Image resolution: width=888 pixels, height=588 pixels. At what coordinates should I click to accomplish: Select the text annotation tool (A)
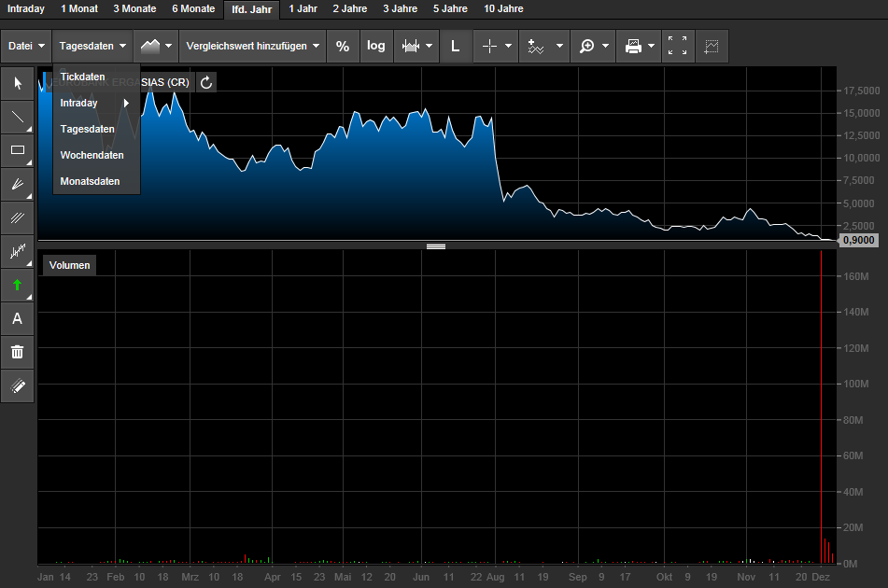tap(17, 318)
